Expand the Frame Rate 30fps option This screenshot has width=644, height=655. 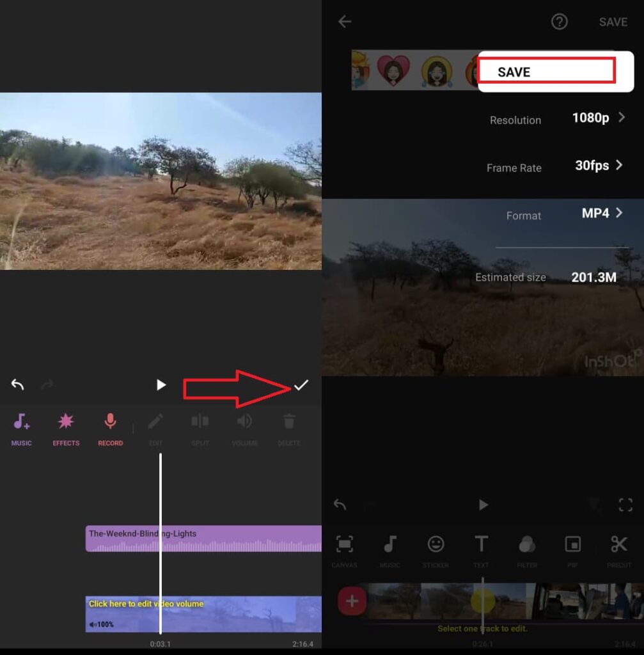click(598, 166)
